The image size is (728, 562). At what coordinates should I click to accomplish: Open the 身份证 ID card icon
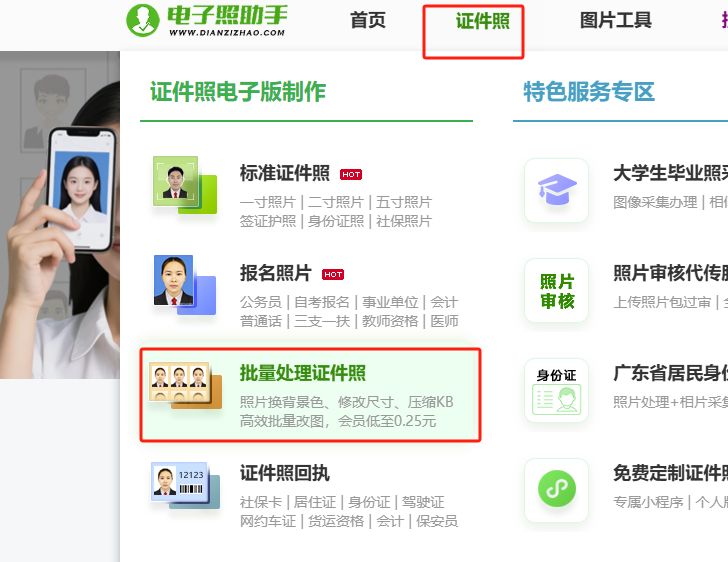pos(557,390)
